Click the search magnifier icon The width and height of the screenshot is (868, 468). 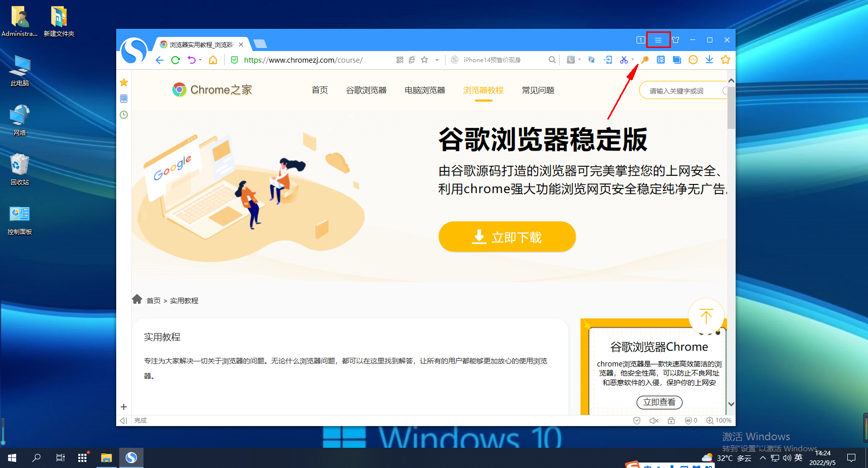tap(552, 60)
